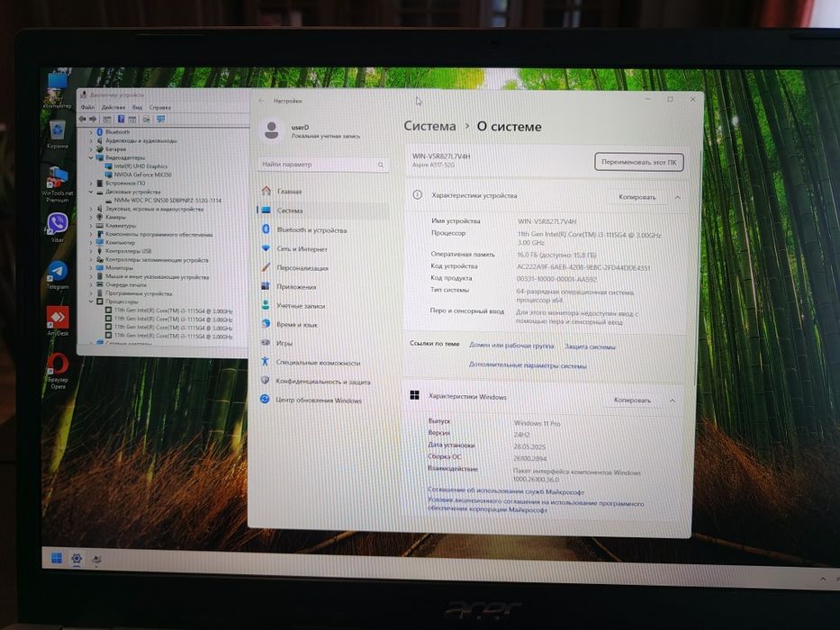Collapse the Характеристики Windows section chevron
840x630 pixels.
pos(673,400)
